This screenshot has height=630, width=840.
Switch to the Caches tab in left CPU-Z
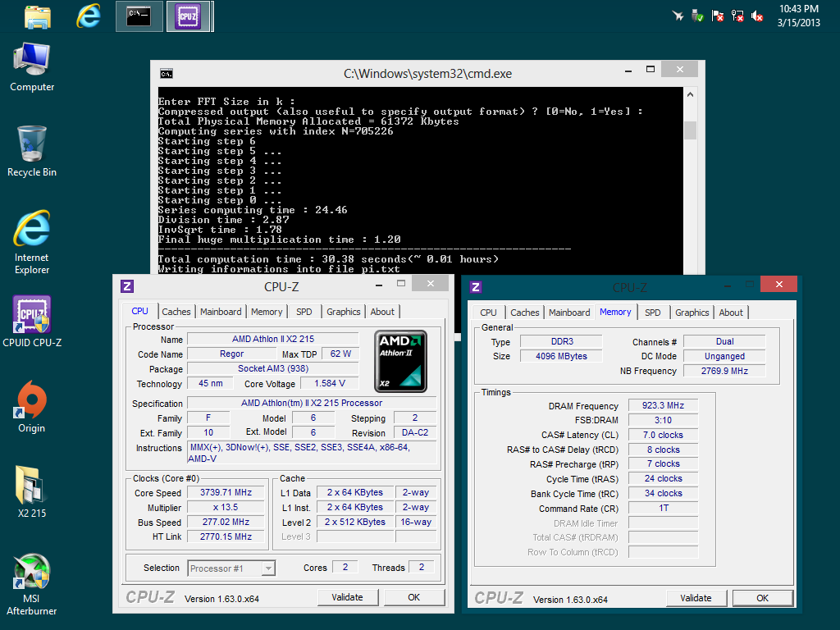point(176,312)
